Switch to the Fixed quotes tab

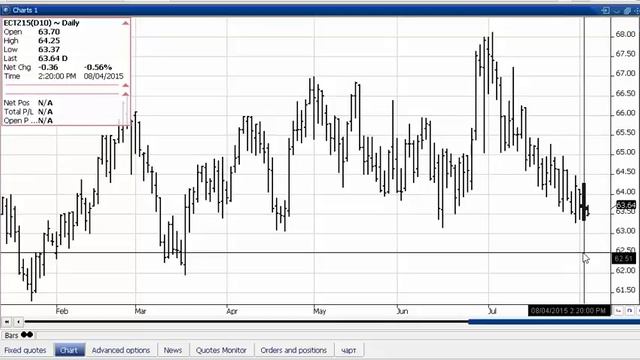click(x=25, y=350)
